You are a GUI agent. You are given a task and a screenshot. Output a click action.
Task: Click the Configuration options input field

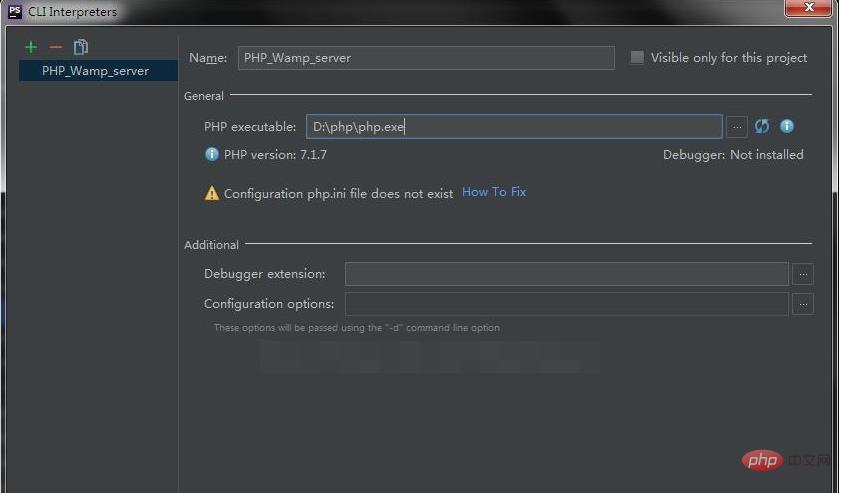(x=566, y=304)
